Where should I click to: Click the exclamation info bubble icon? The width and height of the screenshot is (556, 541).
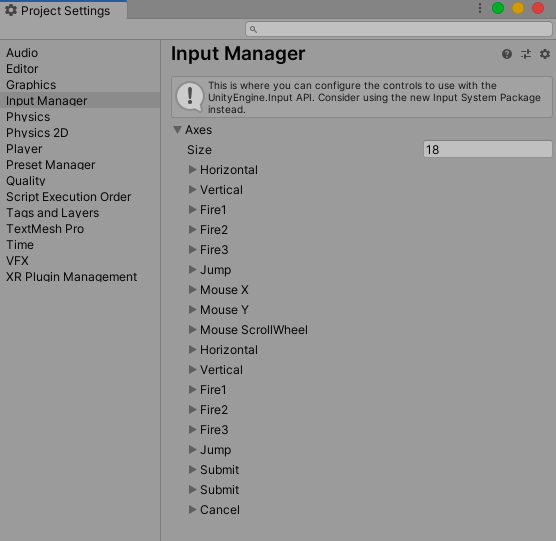click(190, 97)
